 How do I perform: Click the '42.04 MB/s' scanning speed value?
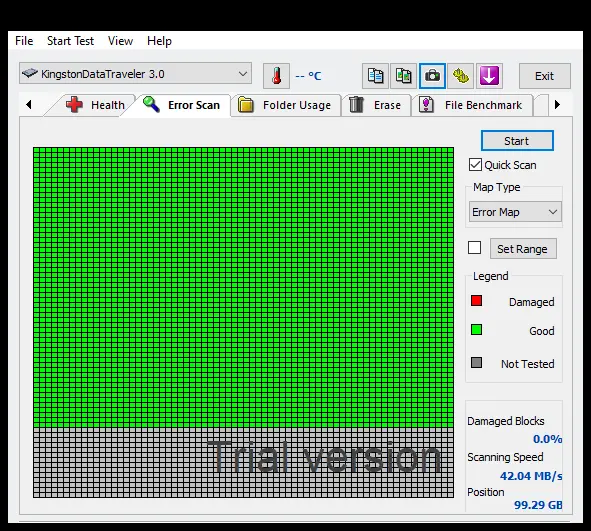pos(531,476)
